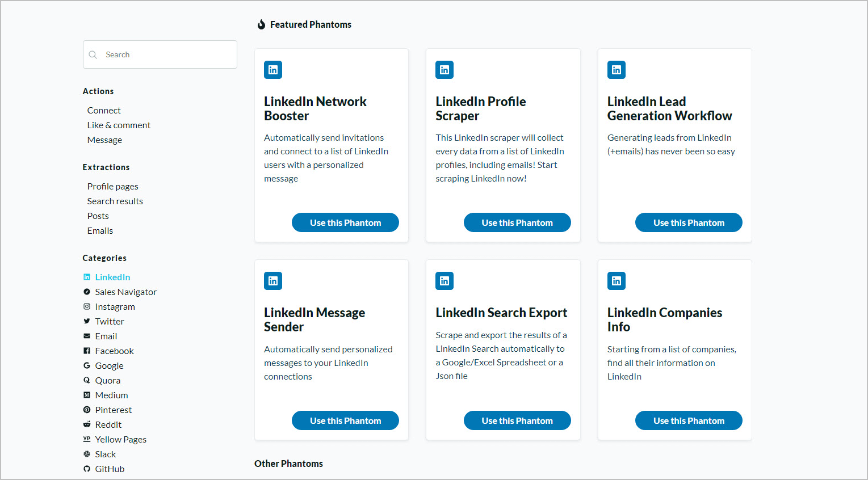Click the Slack icon in Categories
The image size is (868, 480).
pyautogui.click(x=87, y=454)
